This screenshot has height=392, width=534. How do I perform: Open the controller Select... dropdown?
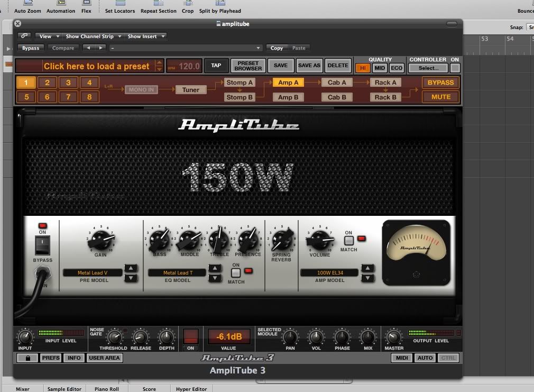point(428,68)
